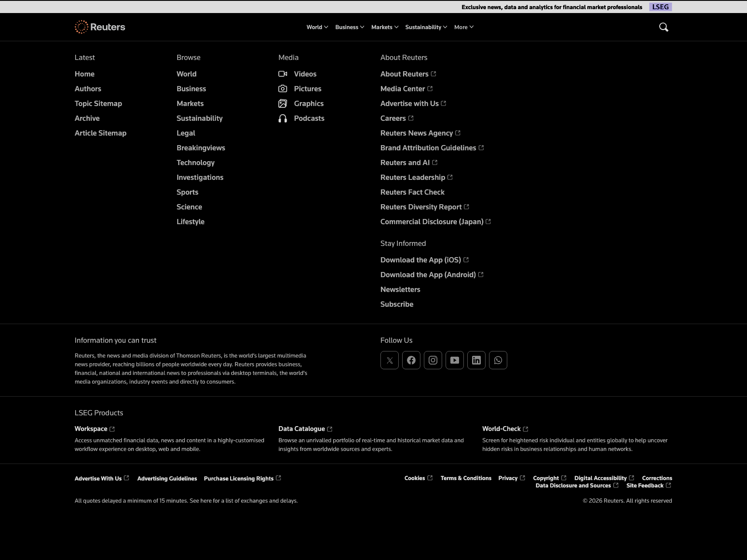Open Reuters News Agency link
747x560 pixels.
coord(420,133)
